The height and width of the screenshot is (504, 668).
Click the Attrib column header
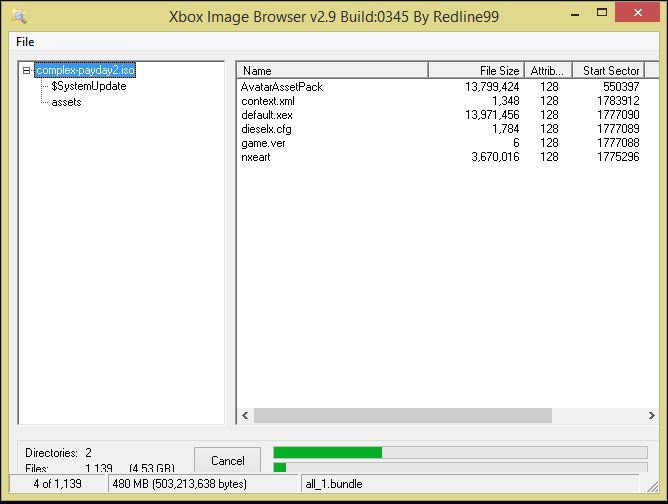point(547,70)
